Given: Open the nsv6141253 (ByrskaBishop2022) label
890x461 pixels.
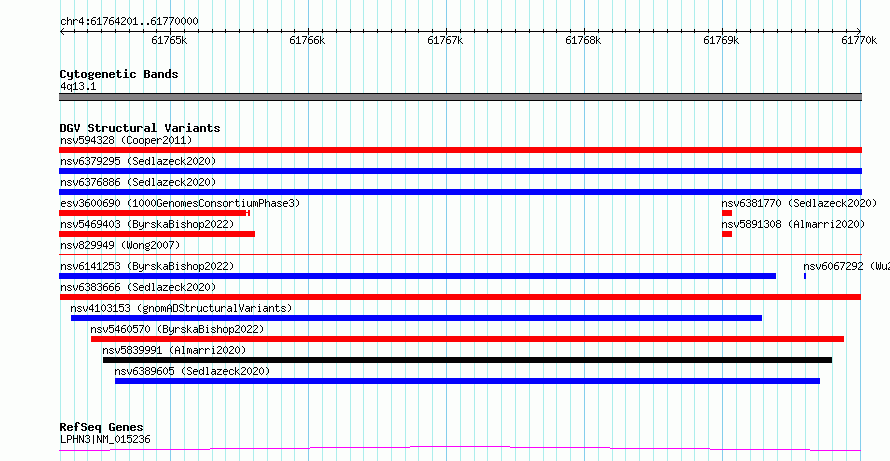Looking at the screenshot, I should [147, 266].
